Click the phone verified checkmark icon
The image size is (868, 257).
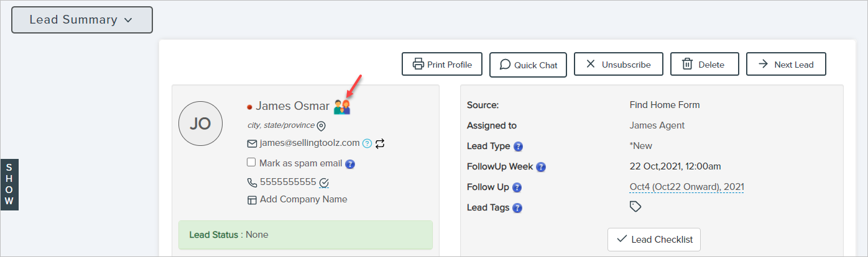coord(324,183)
